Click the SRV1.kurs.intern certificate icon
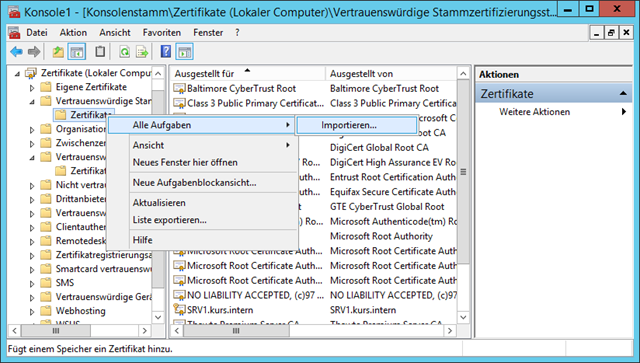 tap(180, 310)
